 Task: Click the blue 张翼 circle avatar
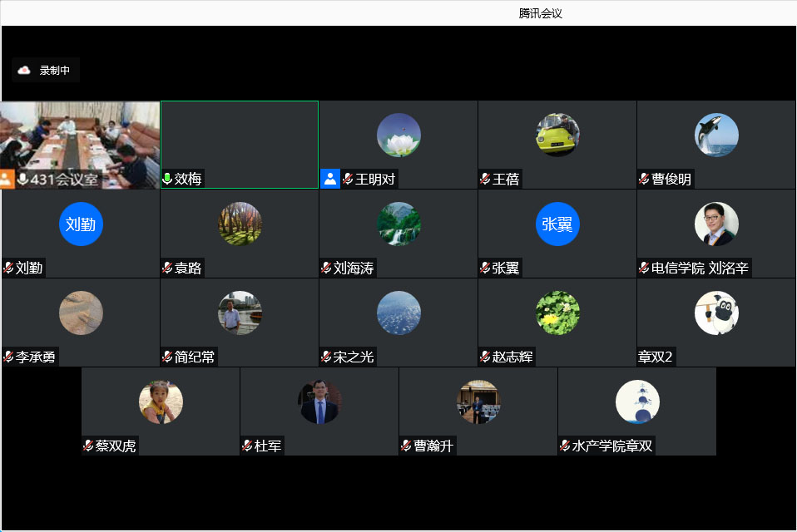(x=557, y=224)
